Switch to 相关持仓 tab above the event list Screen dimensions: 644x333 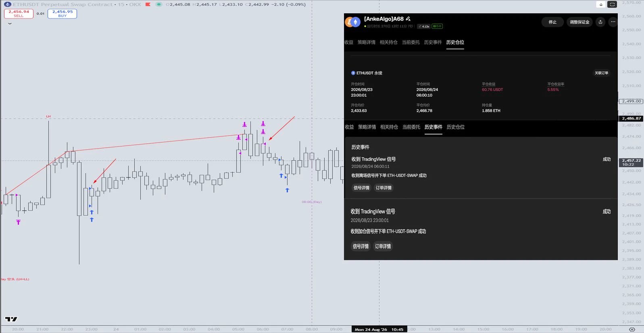click(389, 127)
